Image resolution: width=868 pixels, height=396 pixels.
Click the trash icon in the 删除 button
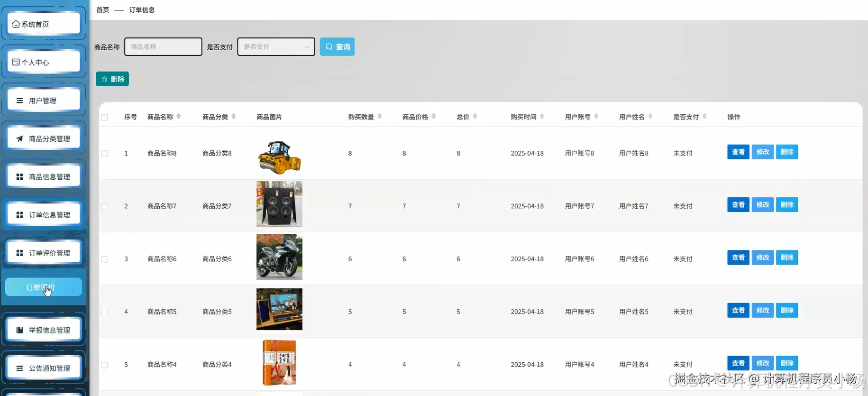point(105,79)
